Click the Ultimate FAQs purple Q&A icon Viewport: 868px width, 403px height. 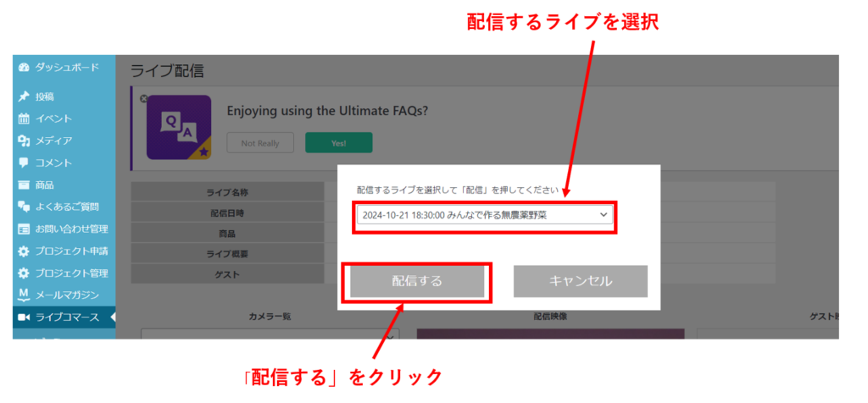click(x=178, y=127)
